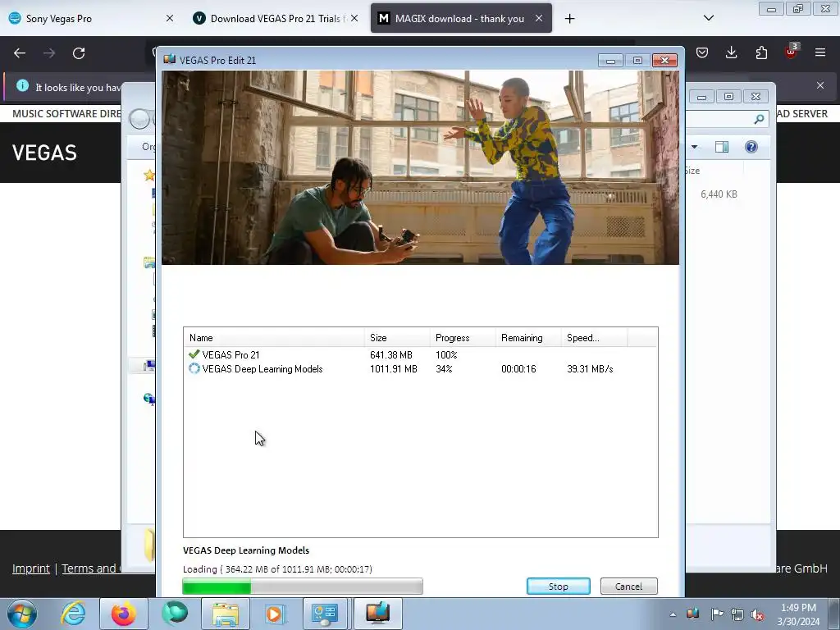The image size is (840, 630).
Task: Click the VEGAS Pro Edit 21 title icon
Action: click(170, 59)
